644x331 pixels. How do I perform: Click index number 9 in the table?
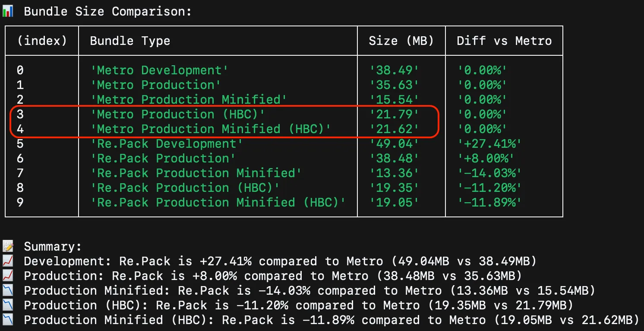[x=20, y=202]
